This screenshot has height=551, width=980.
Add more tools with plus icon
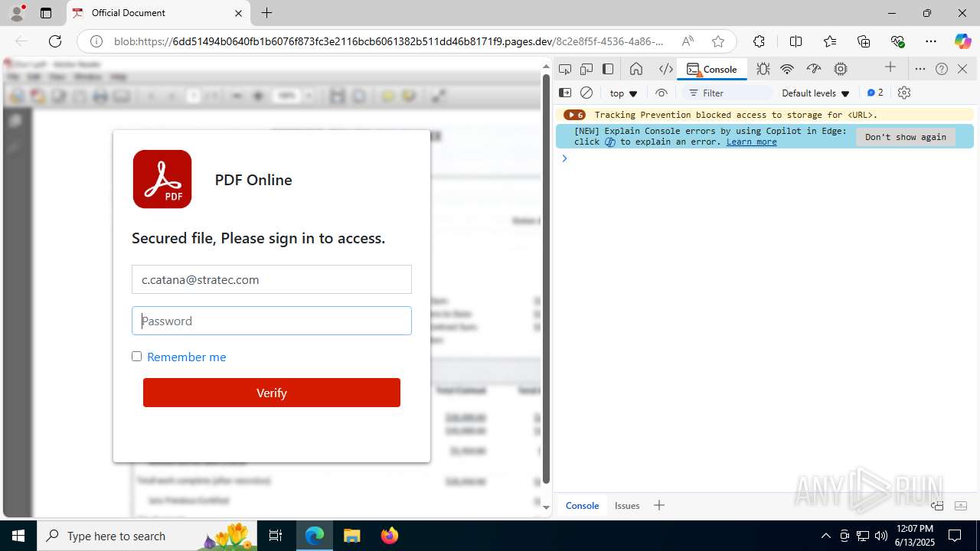coord(890,68)
